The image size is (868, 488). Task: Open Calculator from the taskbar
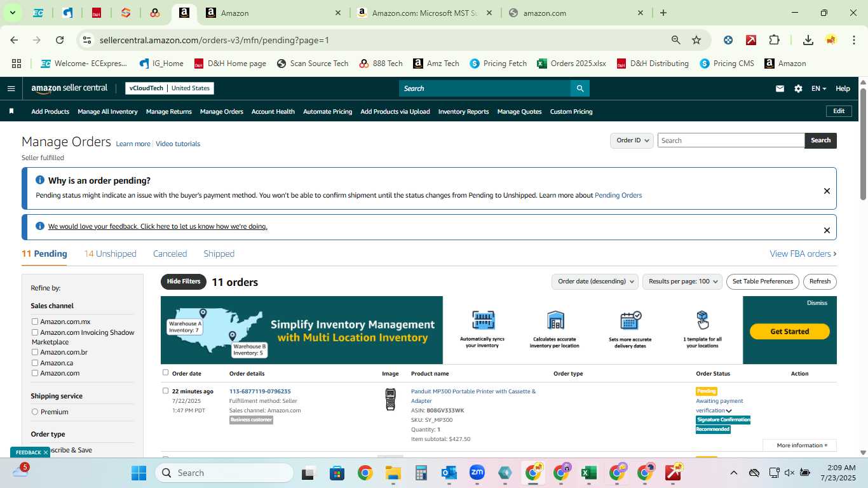coord(421,473)
